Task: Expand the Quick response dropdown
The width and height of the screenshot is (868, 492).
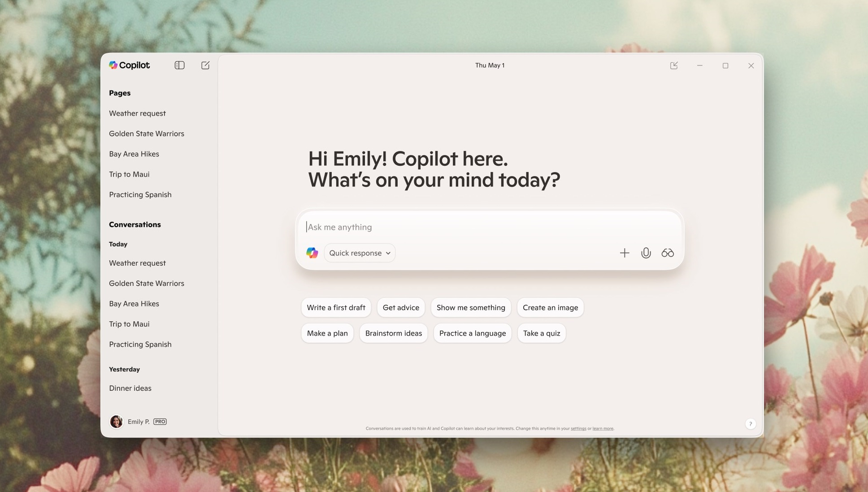Action: (x=360, y=253)
